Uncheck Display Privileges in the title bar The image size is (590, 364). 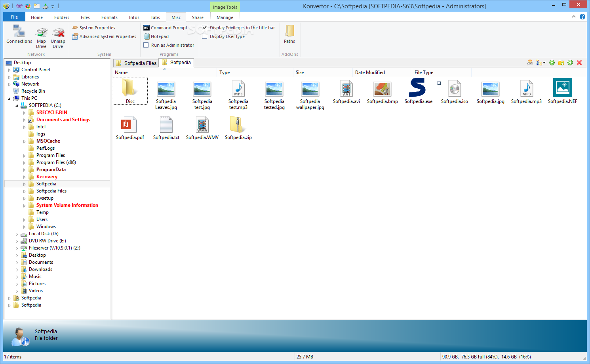click(205, 28)
